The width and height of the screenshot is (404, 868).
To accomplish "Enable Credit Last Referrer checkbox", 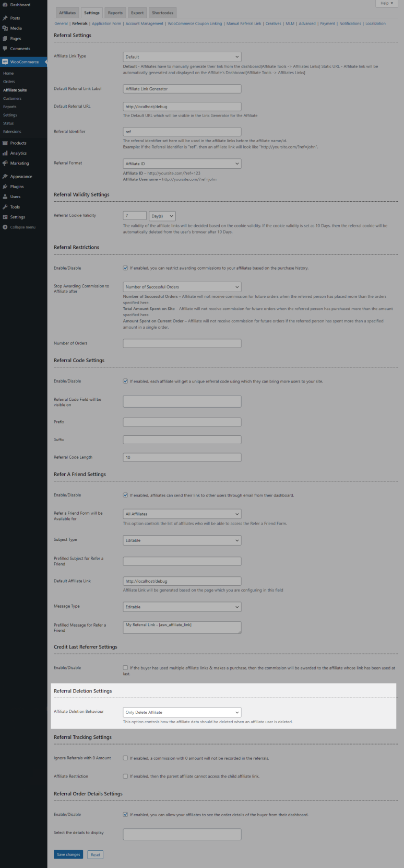I will pos(125,668).
